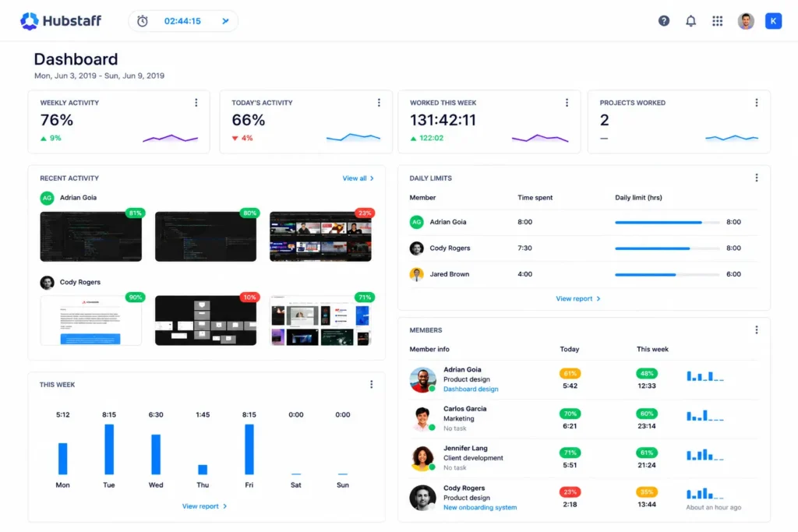The image size is (798, 532).
Task: Click the Tuesday bar in This Week chart
Action: 109,449
